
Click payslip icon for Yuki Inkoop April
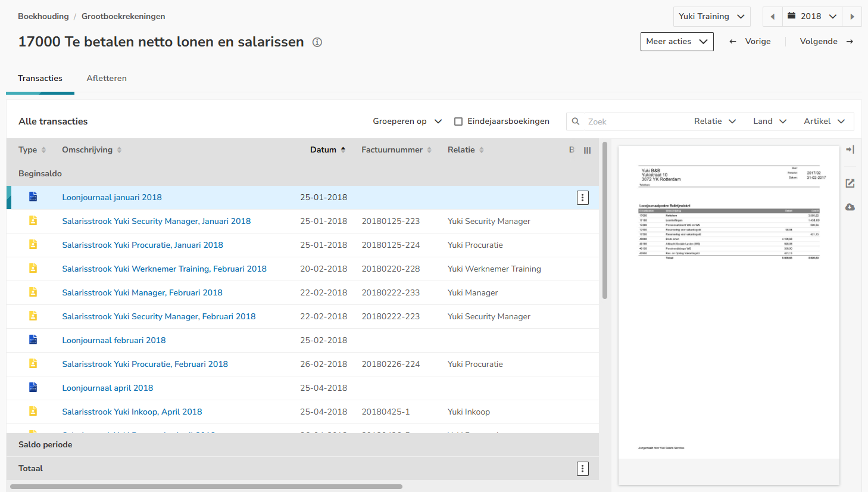pos(33,411)
